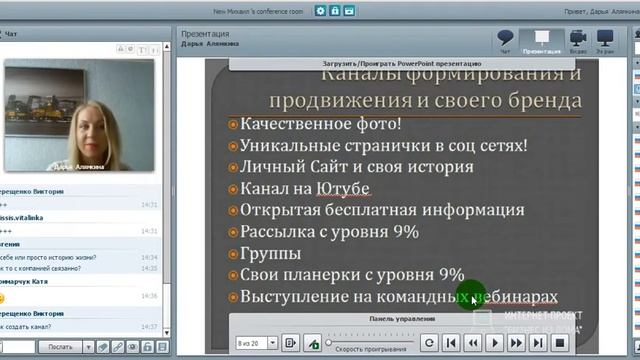This screenshot has width=640, height=360.
Task: Click the slide export icon next to slide selector
Action: click(291, 343)
